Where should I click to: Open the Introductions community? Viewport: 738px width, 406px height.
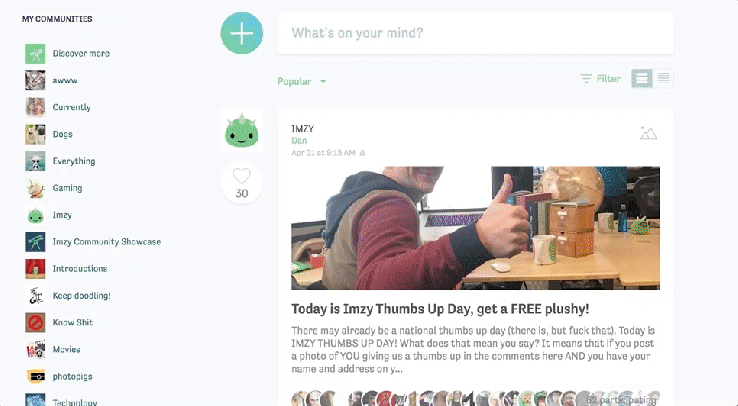click(80, 269)
